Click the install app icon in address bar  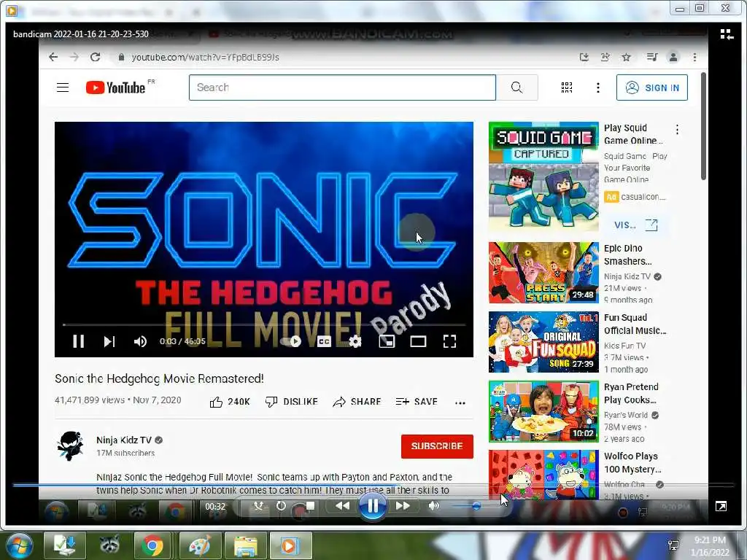[584, 57]
